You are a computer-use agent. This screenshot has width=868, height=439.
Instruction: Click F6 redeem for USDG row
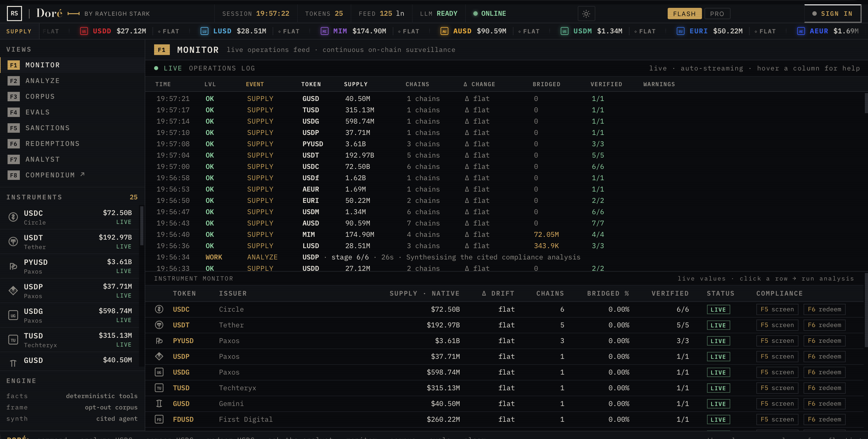824,372
